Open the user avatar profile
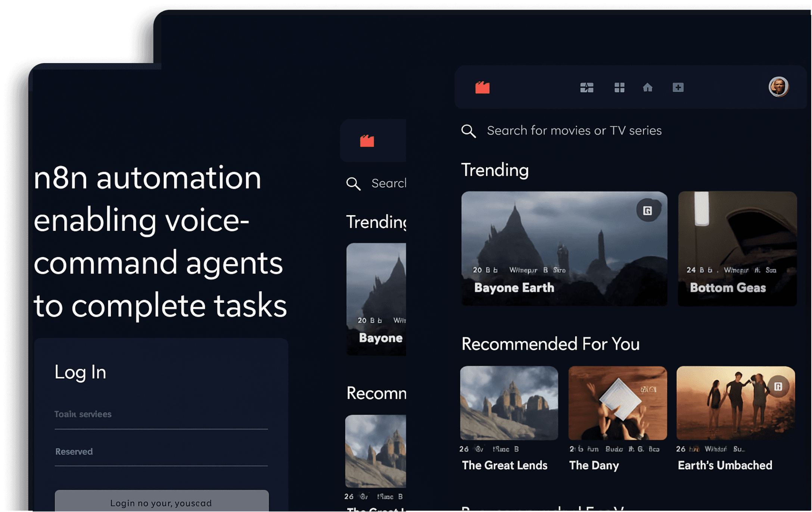The width and height of the screenshot is (812, 512). point(779,87)
